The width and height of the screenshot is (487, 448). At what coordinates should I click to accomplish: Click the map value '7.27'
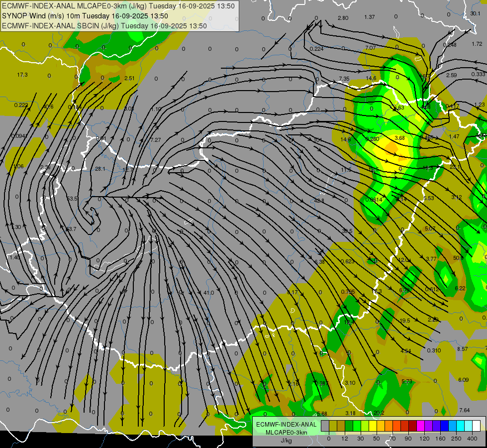(156, 140)
